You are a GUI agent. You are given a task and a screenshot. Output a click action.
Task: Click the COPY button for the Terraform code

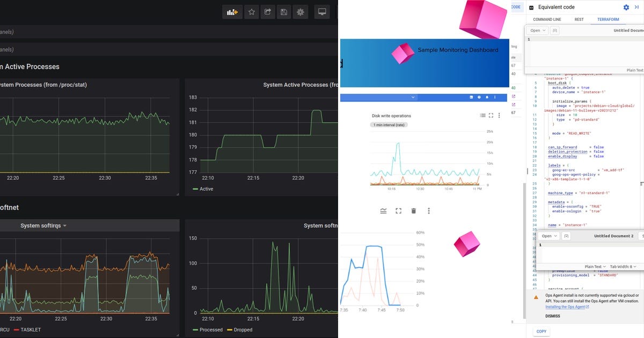click(541, 332)
